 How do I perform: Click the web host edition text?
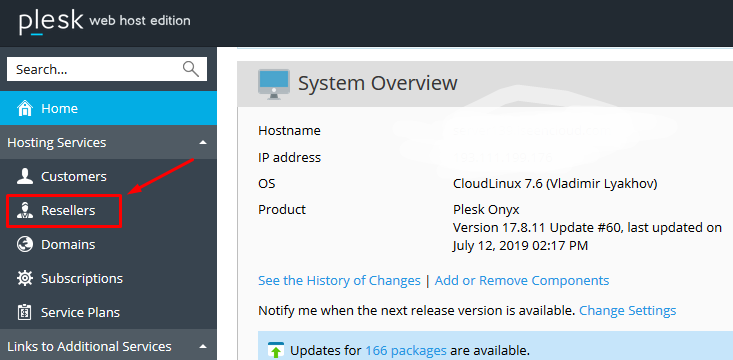[x=140, y=21]
